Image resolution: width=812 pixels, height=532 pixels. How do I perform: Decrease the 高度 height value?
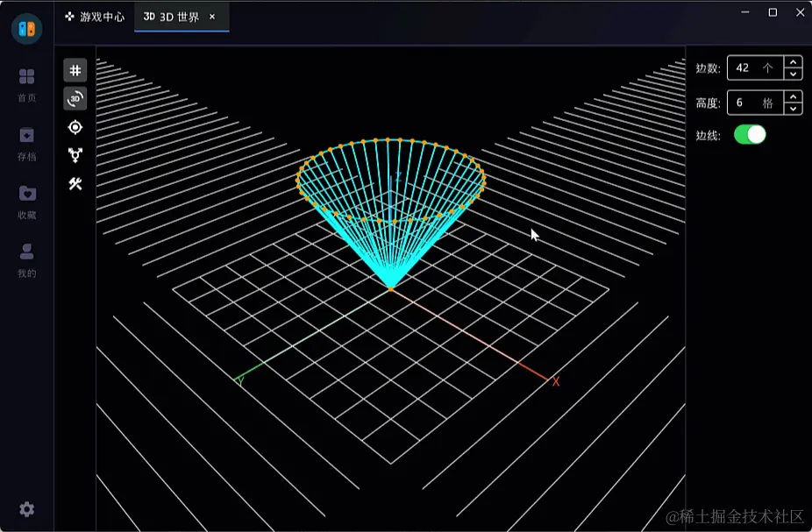(x=793, y=109)
